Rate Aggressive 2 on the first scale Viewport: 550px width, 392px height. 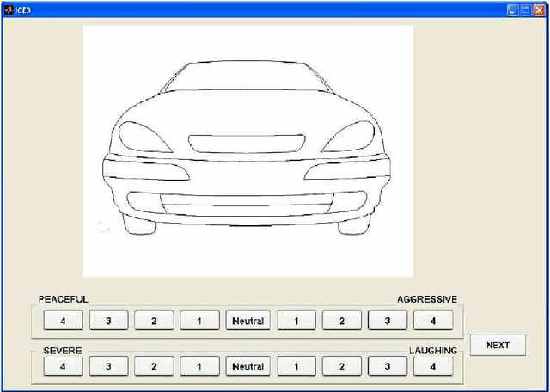point(342,321)
